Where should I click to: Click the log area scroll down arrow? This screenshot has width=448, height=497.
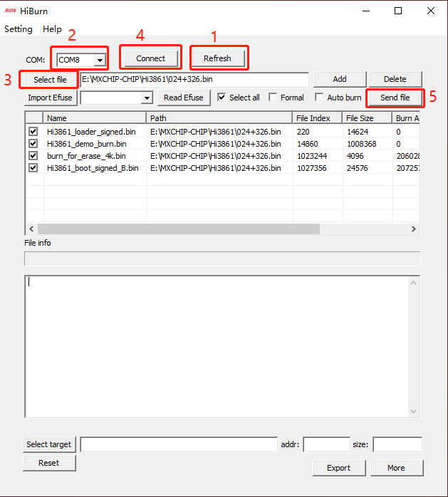(x=413, y=411)
